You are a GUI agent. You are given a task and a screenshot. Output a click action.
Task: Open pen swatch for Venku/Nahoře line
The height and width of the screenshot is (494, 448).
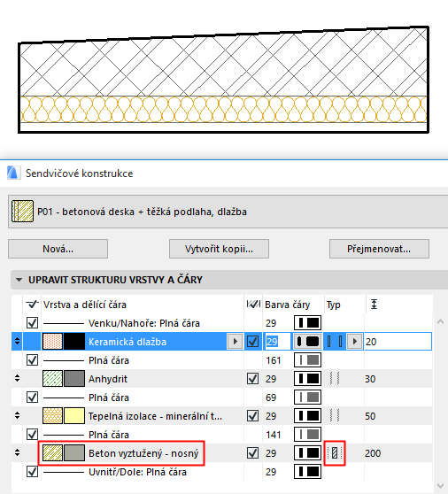pyautogui.click(x=307, y=323)
